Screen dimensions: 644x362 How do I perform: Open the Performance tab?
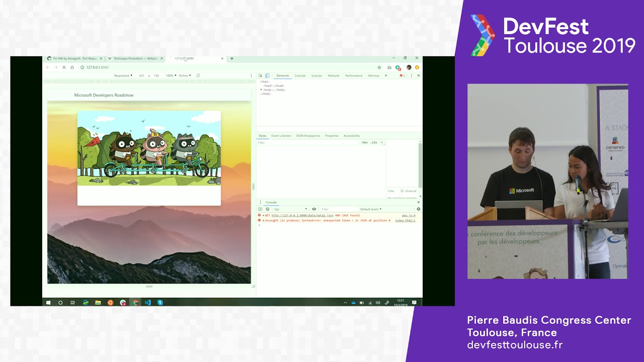click(x=354, y=75)
